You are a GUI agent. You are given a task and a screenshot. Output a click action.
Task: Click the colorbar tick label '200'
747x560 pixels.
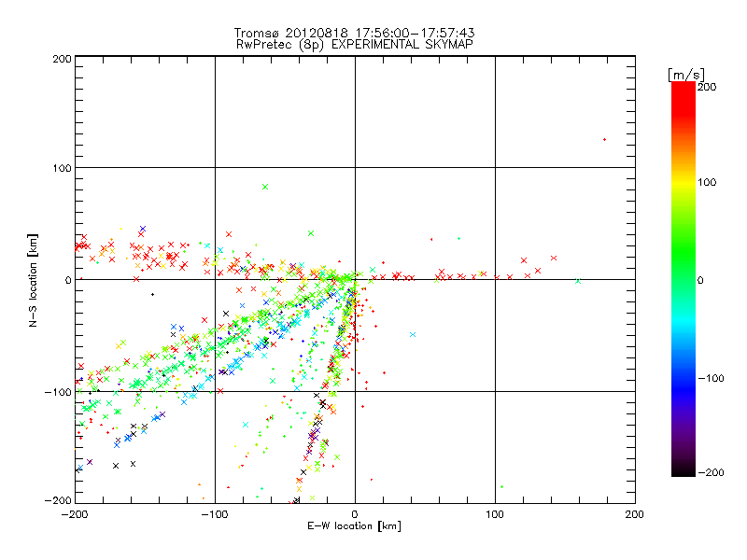(x=707, y=87)
